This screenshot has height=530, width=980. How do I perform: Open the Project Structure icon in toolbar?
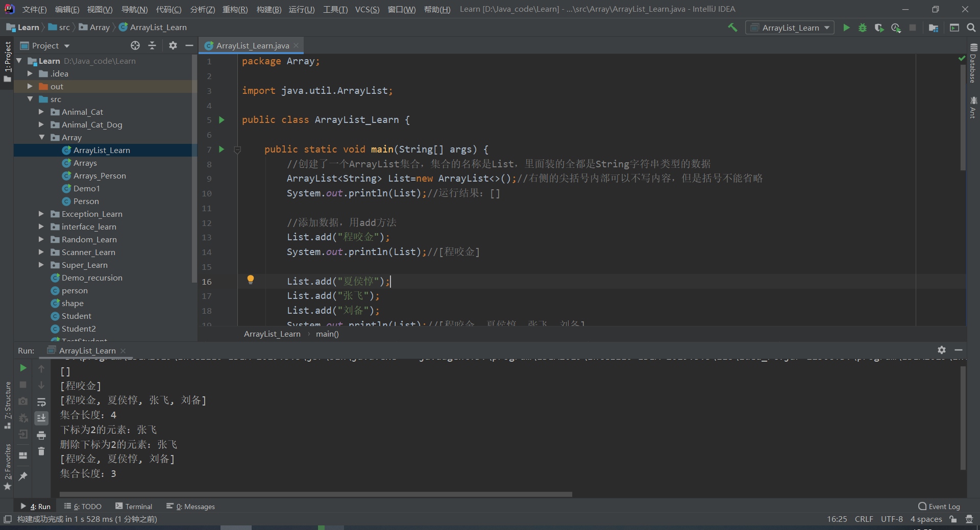point(934,28)
